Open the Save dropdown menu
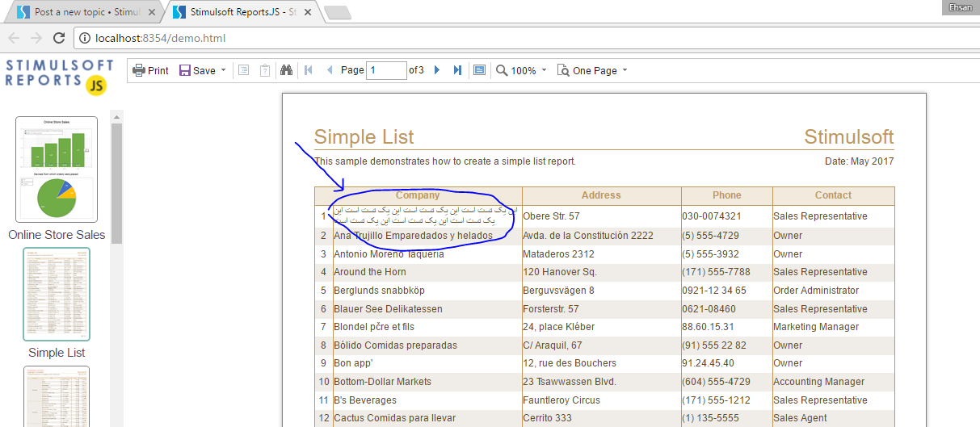The image size is (980, 427). pyautogui.click(x=202, y=70)
